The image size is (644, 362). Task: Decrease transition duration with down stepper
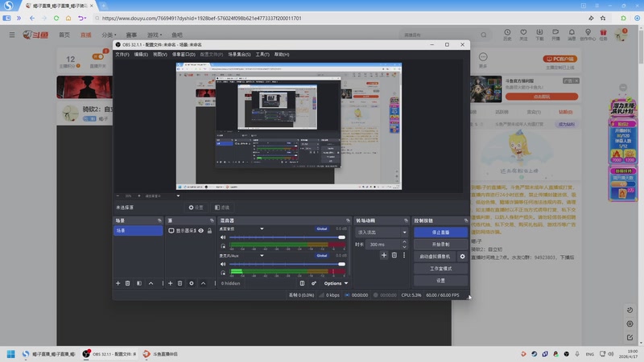(x=405, y=247)
